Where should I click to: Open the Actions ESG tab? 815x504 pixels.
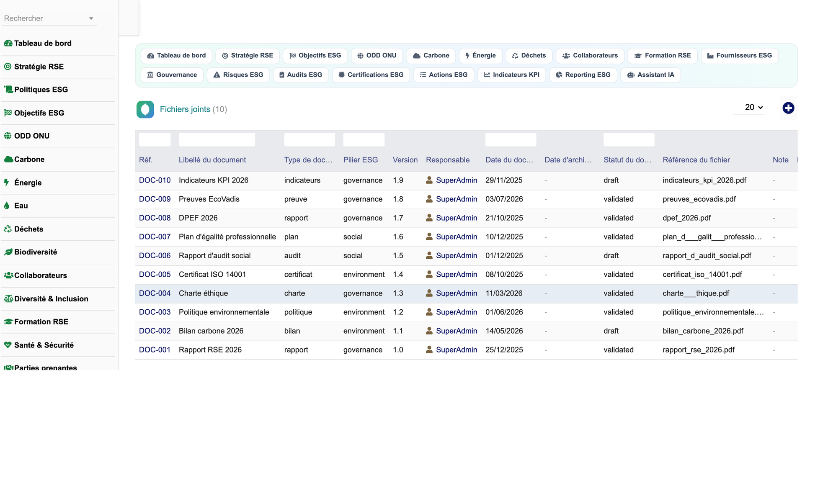(444, 75)
